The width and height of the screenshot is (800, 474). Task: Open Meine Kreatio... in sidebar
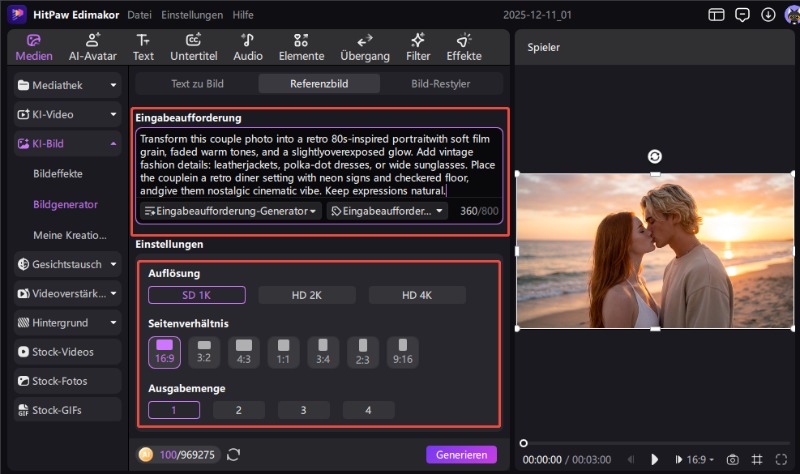70,235
